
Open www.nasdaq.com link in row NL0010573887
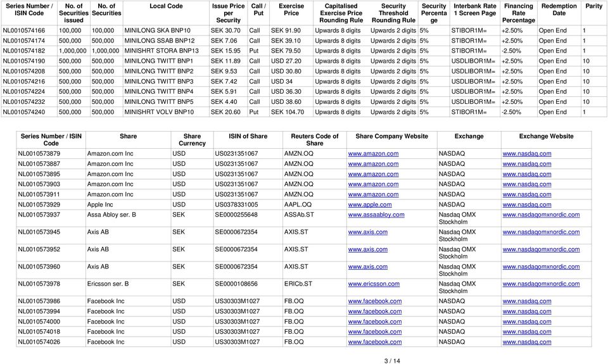coord(526,164)
